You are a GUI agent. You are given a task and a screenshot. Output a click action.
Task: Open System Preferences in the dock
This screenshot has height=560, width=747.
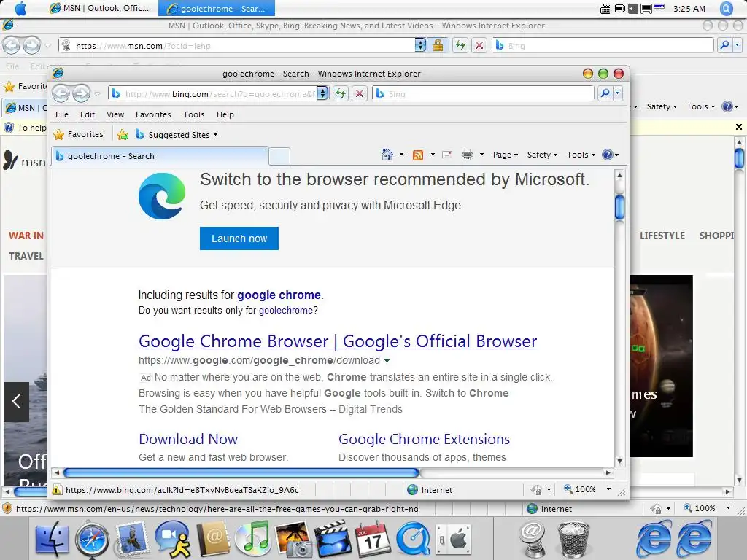pos(453,540)
